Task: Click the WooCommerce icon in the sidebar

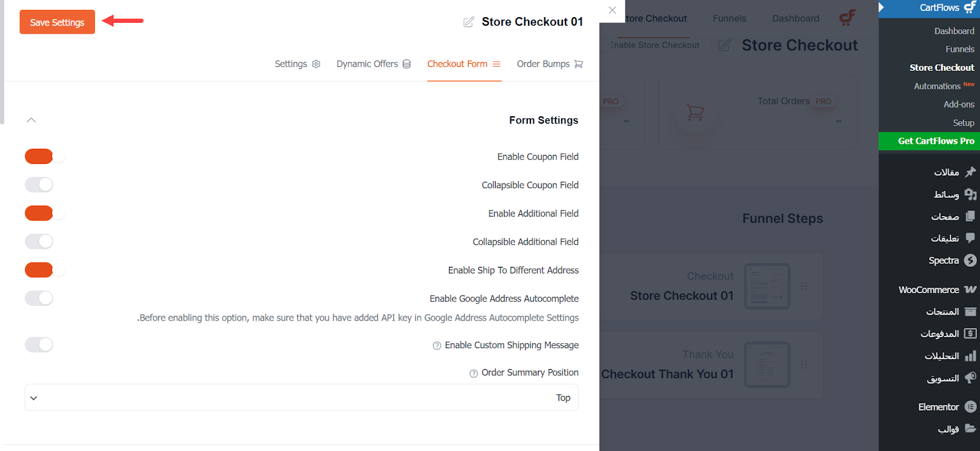Action: click(970, 289)
